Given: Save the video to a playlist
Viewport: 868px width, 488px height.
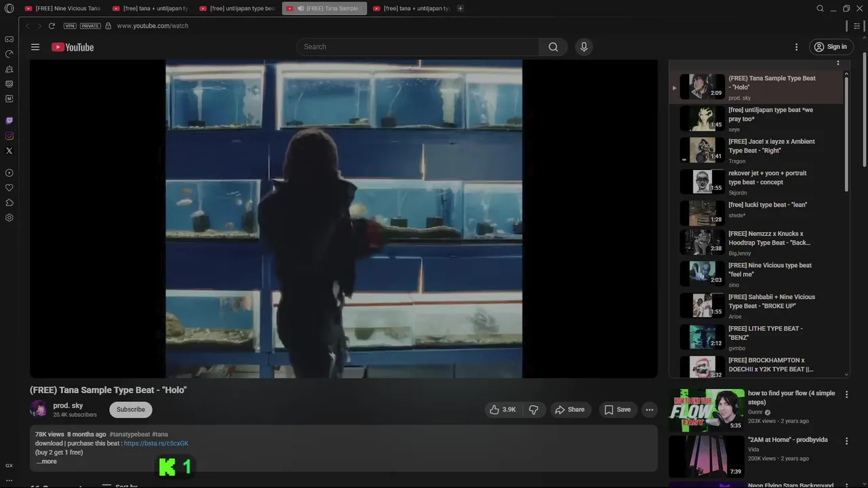Looking at the screenshot, I should [617, 409].
